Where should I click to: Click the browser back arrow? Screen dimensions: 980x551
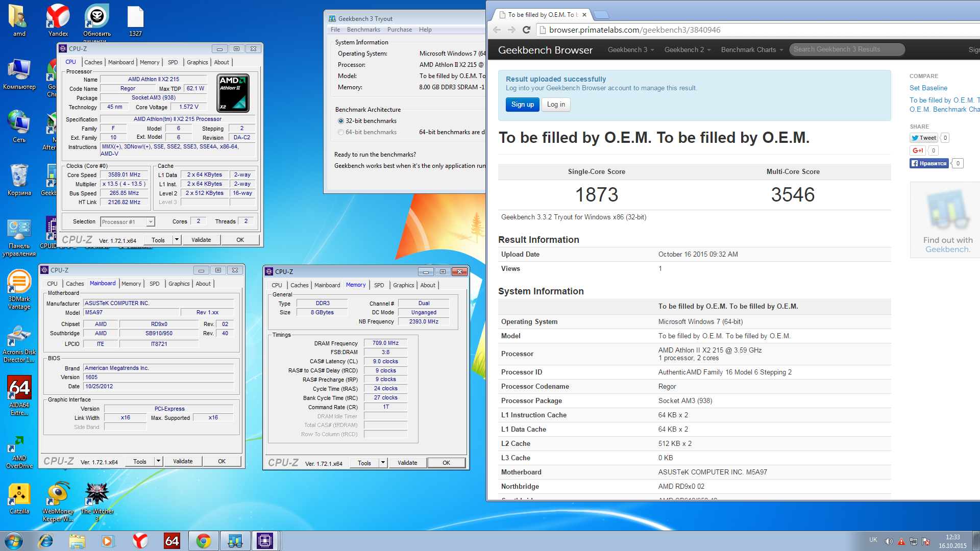(x=497, y=30)
